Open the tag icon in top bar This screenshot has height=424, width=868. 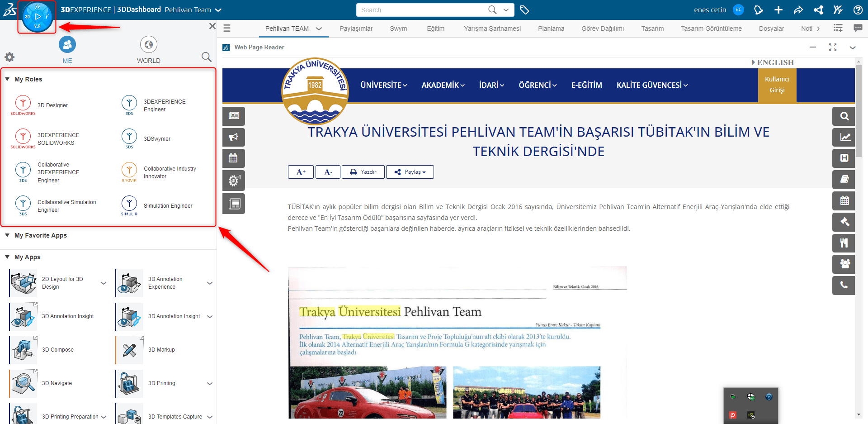click(x=524, y=10)
